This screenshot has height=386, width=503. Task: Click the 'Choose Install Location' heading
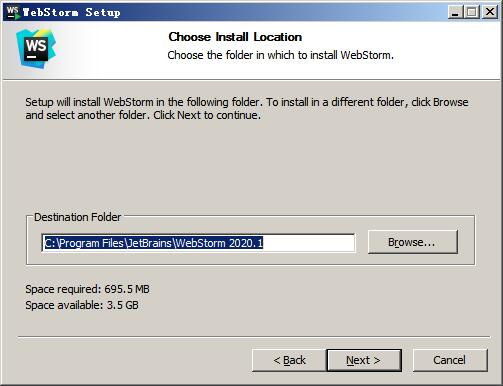235,37
